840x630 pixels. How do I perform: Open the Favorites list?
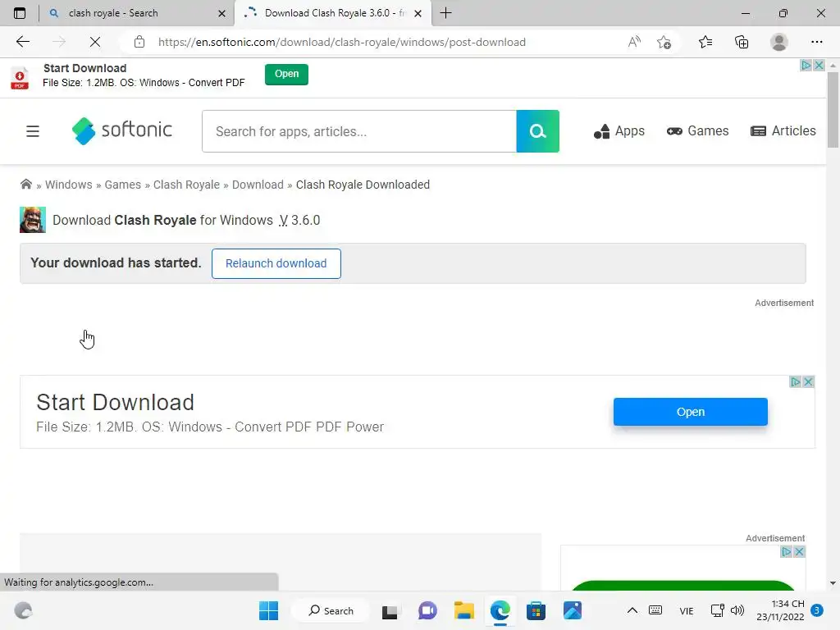pos(705,42)
